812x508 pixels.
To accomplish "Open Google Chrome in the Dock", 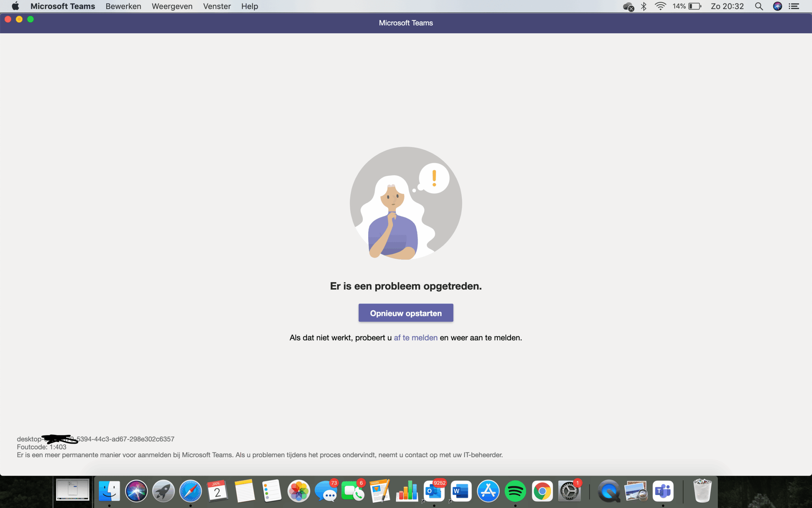I will [x=542, y=491].
